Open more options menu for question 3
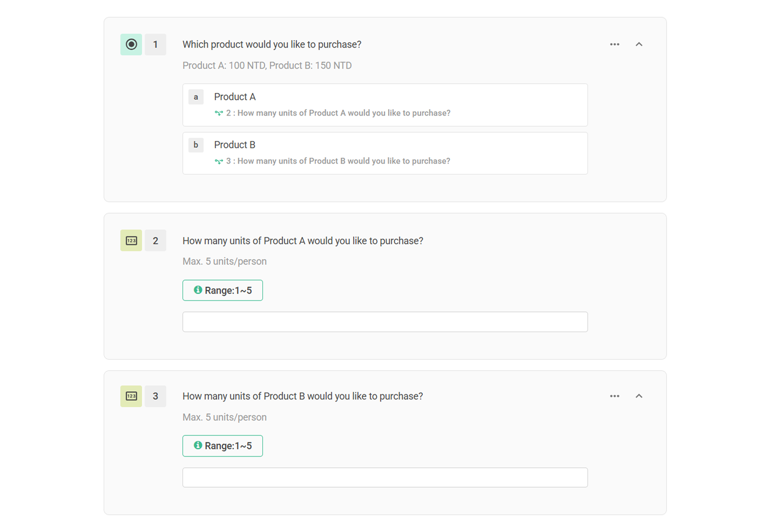 [x=614, y=396]
